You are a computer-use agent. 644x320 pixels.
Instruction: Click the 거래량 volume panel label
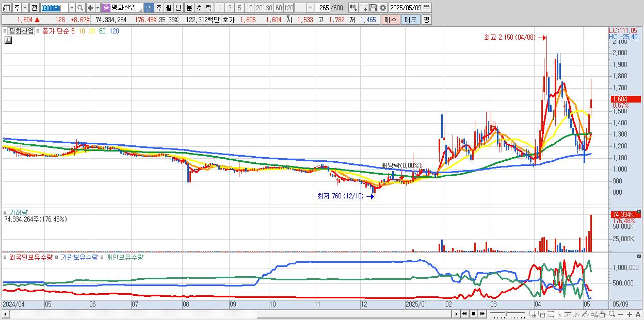(x=18, y=212)
